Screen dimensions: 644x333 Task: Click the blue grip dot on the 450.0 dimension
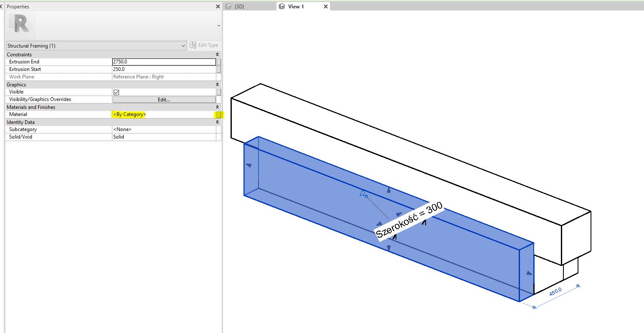coord(578,285)
